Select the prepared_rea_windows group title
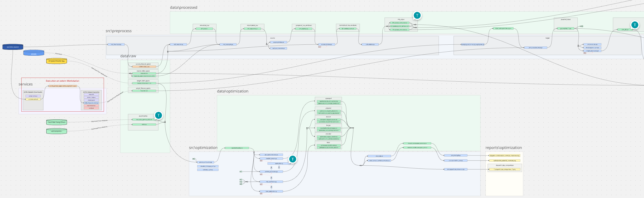 [304, 25]
